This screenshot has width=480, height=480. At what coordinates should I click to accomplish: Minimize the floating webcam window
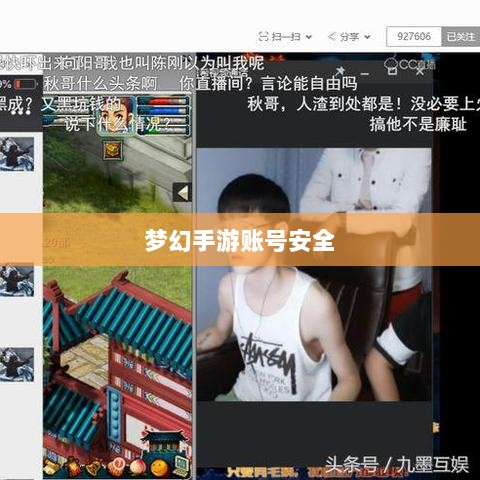366,74
